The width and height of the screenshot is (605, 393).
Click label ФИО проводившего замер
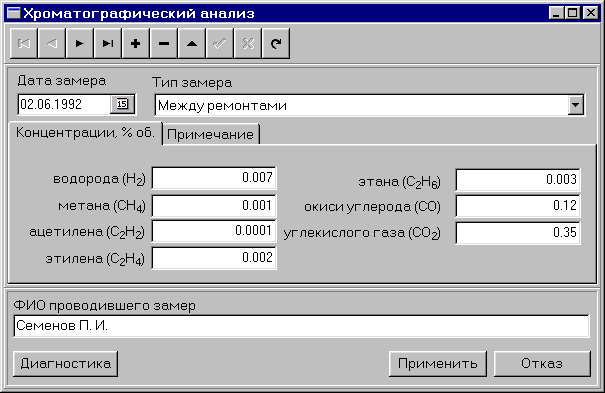[105, 305]
